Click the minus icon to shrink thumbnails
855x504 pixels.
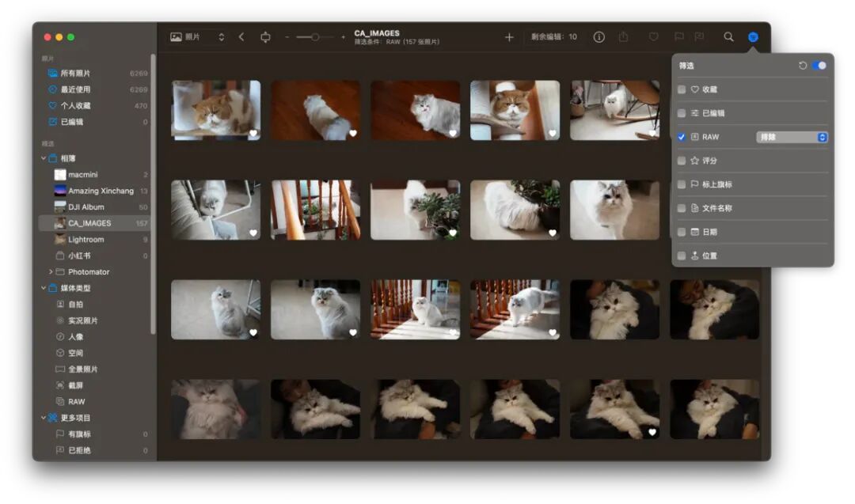tap(287, 37)
